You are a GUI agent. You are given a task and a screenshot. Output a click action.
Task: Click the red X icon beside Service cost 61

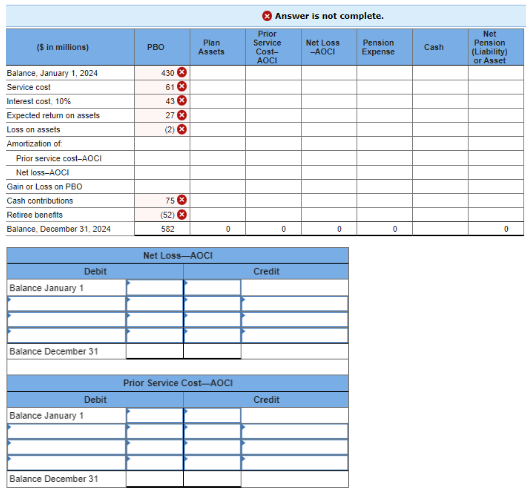pyautogui.click(x=182, y=87)
